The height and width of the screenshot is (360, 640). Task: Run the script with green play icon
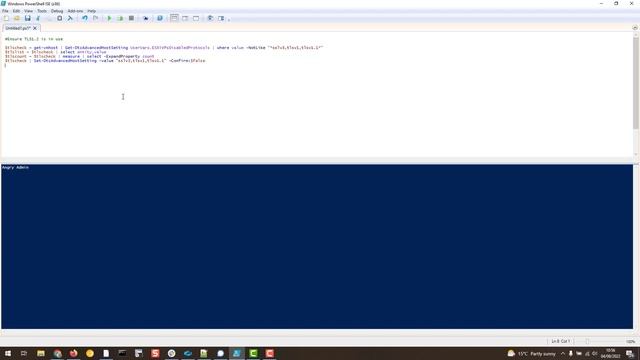pos(109,18)
